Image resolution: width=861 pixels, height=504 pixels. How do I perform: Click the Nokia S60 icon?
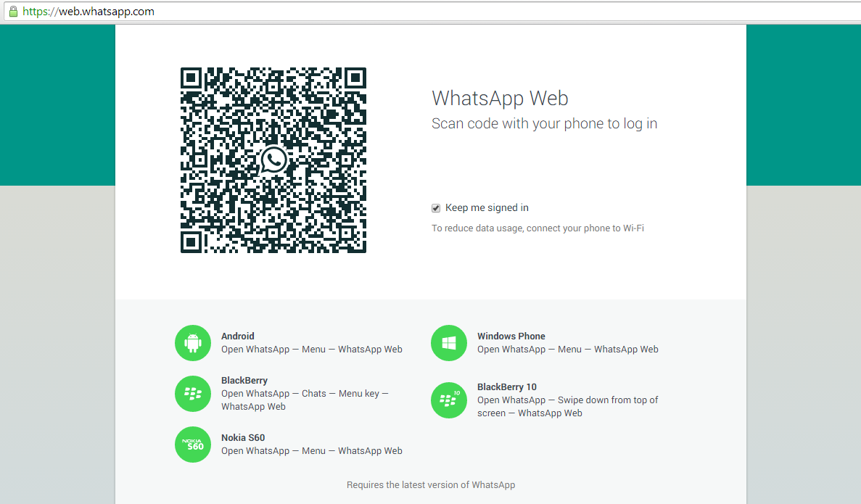[193, 445]
